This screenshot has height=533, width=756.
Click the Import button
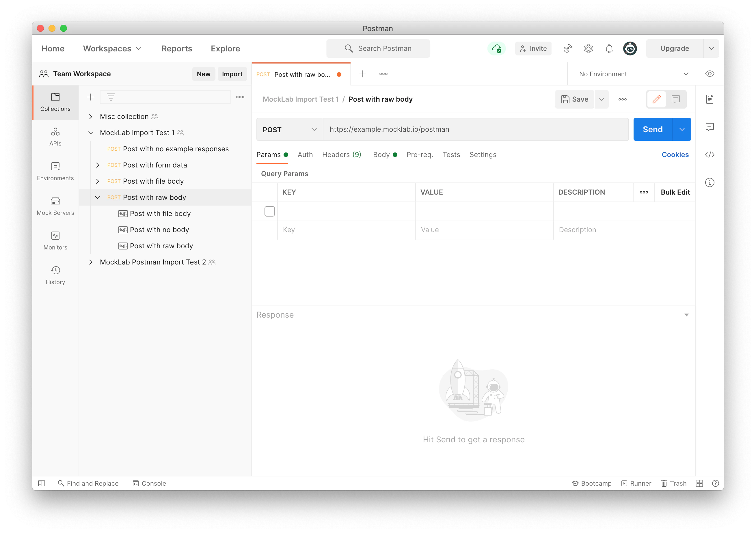pos(232,74)
